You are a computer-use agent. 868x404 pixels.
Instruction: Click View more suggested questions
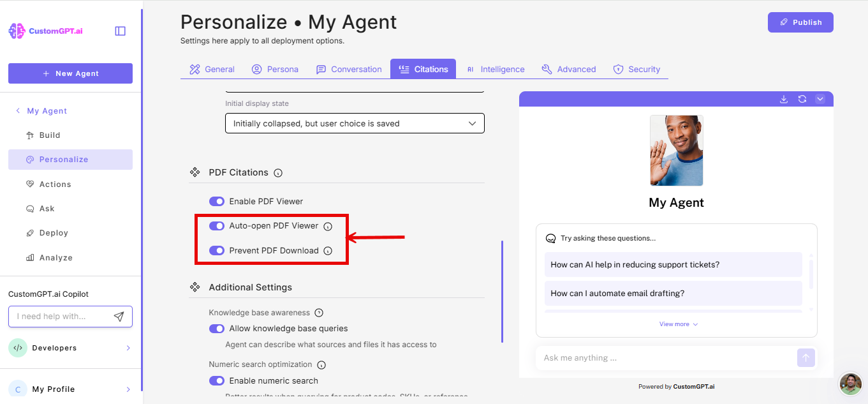tap(676, 324)
